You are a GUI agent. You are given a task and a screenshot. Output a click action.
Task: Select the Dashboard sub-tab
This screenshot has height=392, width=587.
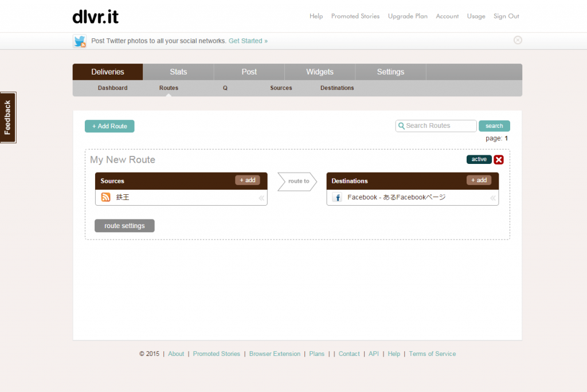coord(113,88)
